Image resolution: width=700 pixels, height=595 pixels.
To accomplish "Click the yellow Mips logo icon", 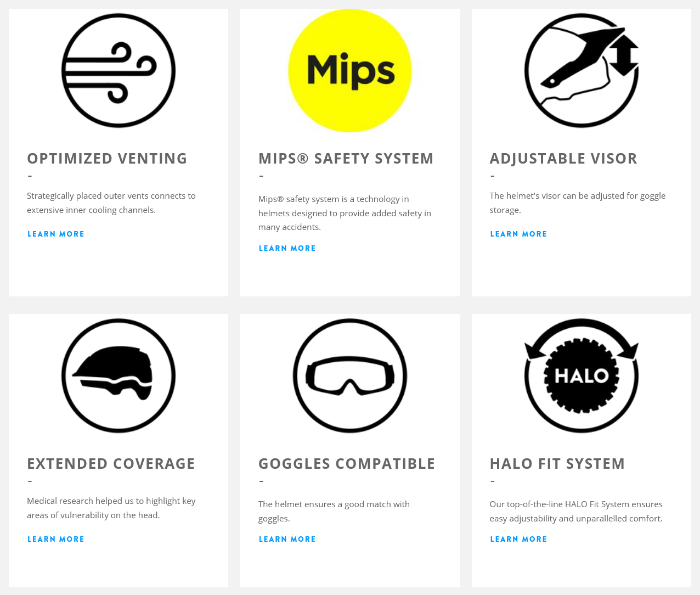I will coord(350,70).
